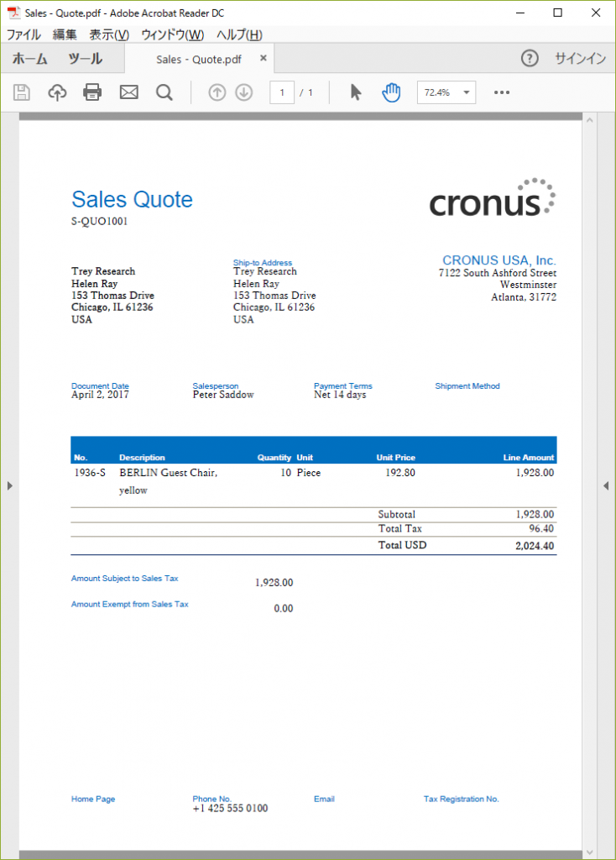Open the help question mark icon
Image resolution: width=616 pixels, height=860 pixels.
[530, 58]
